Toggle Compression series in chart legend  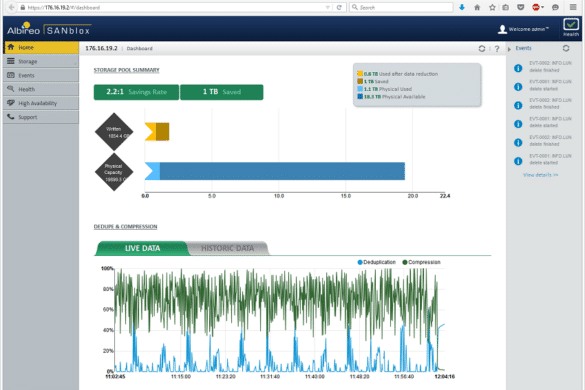tap(421, 262)
